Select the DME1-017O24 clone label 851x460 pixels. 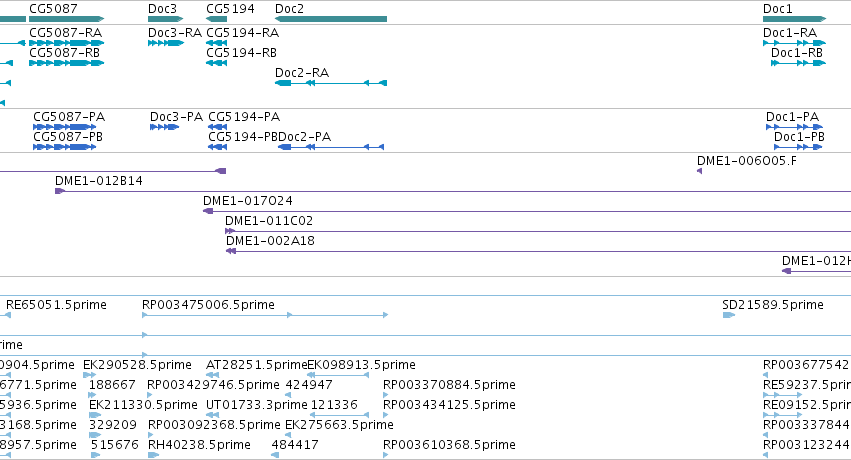coord(247,201)
